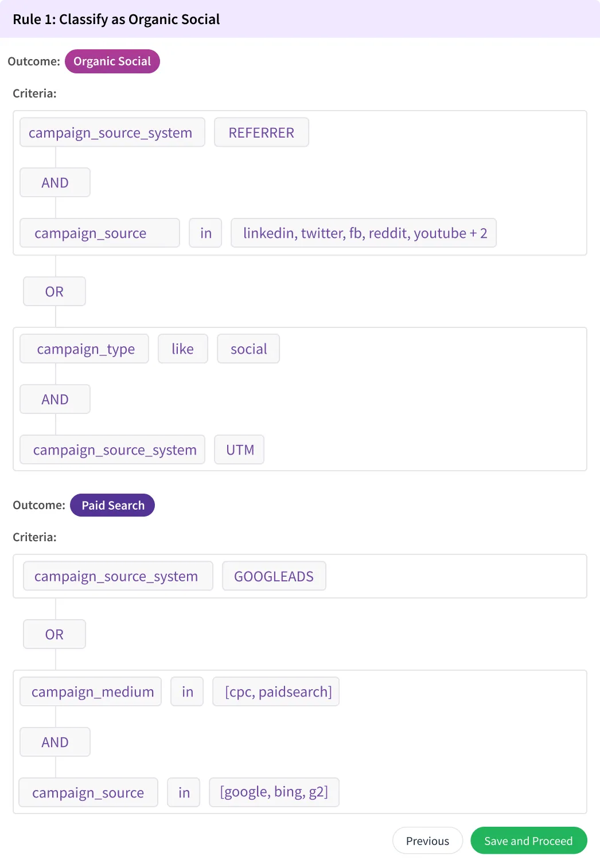
Task: Open campaign_source_system field next to GOOGLEADS
Action: tap(118, 576)
